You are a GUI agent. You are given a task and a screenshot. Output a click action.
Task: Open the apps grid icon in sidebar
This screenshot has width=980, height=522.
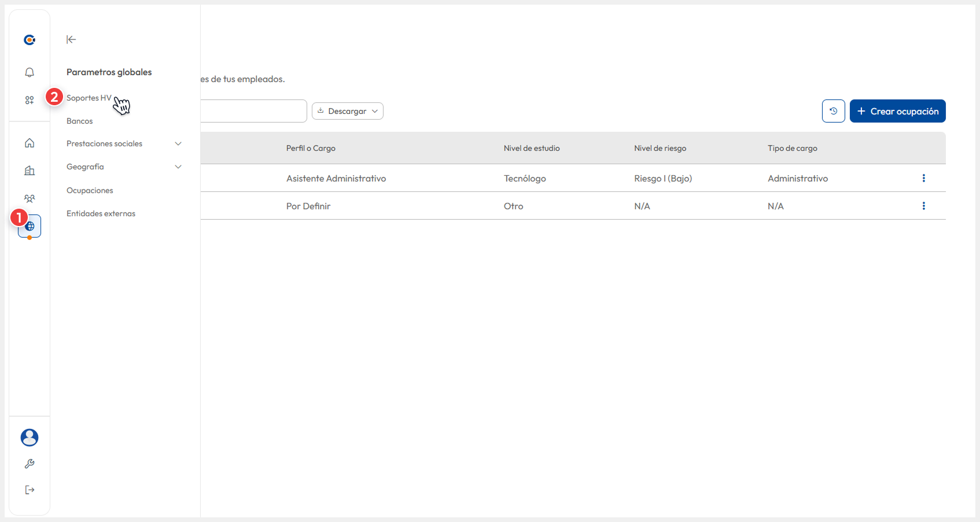[x=30, y=100]
